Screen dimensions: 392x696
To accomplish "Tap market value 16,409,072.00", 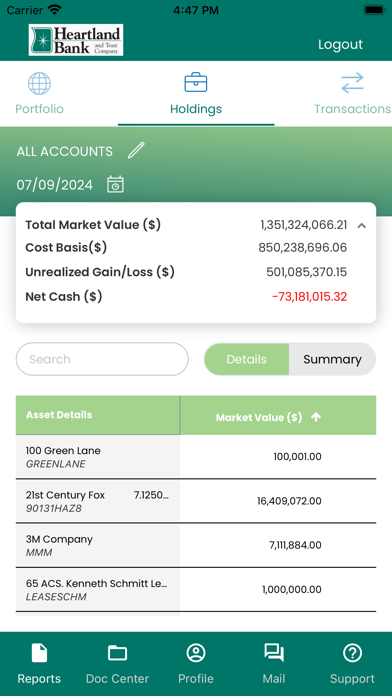I will pyautogui.click(x=289, y=501).
